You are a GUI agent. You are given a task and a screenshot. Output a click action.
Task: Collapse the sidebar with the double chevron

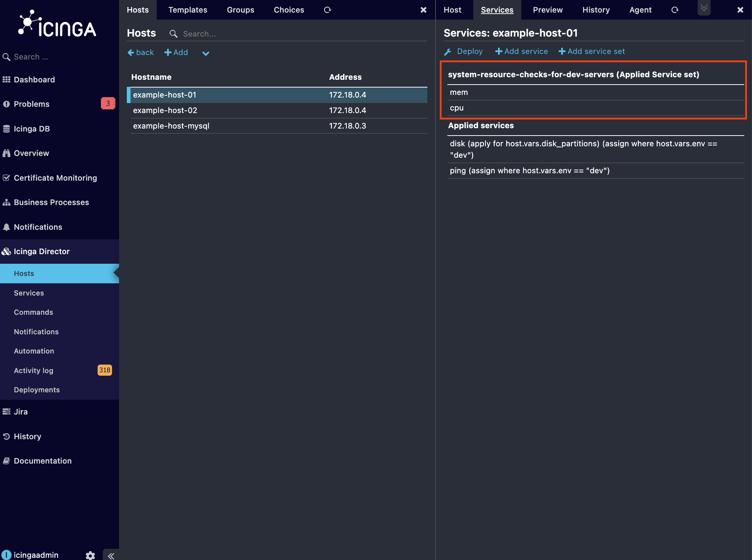point(111,556)
